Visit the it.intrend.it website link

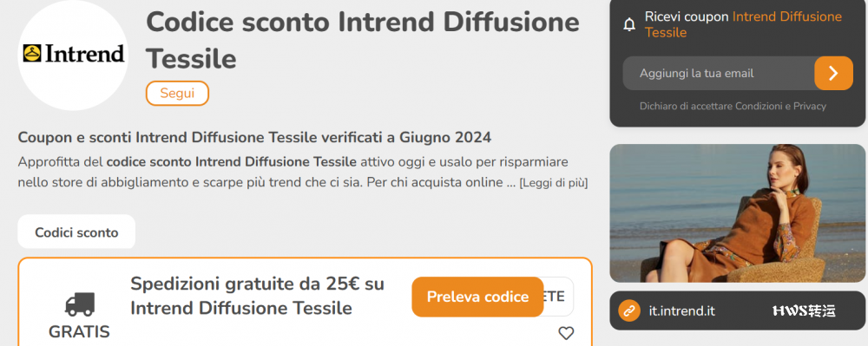click(681, 311)
